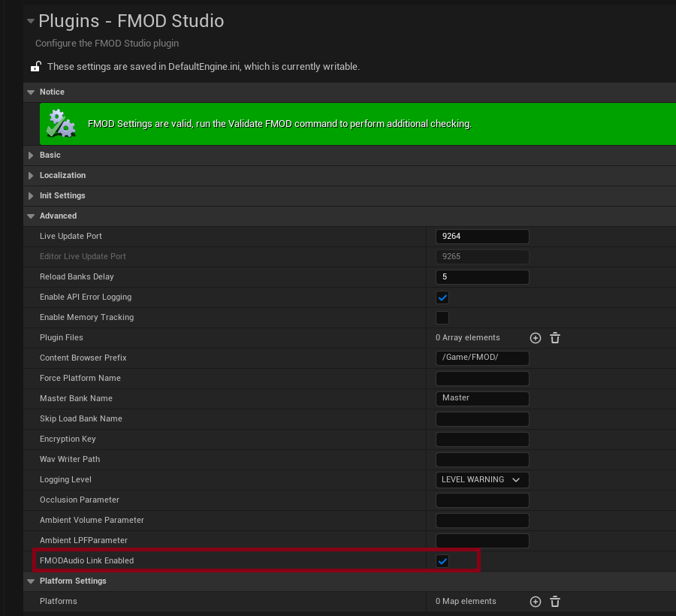Collapse the Plugins - FMOD Studio header
The width and height of the screenshot is (676, 616).
31,21
